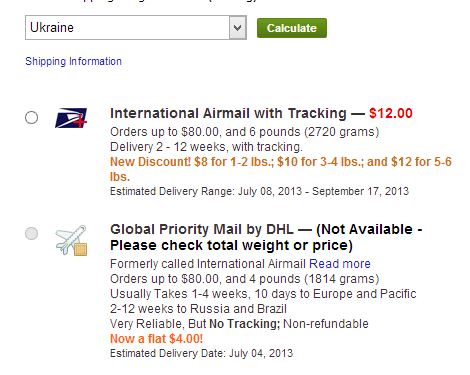Click Estimated Delivery Range July–September text
Viewport: 470px width, 375px height.
[x=259, y=191]
